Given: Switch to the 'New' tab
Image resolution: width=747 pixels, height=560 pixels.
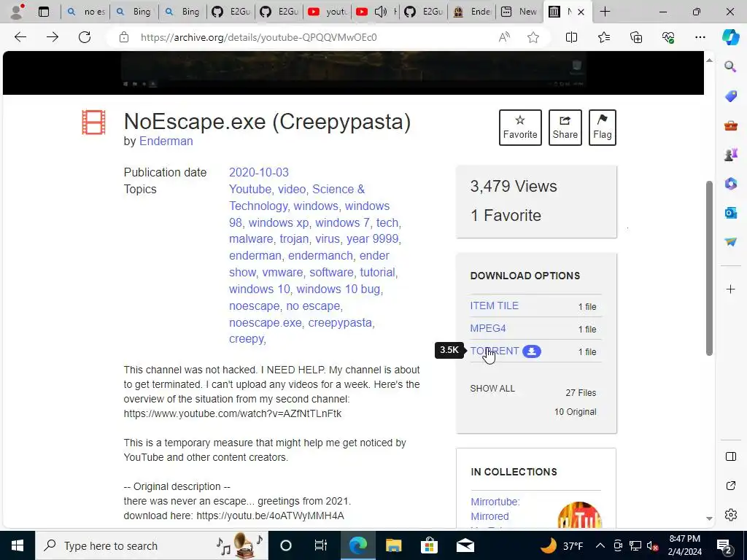Looking at the screenshot, I should tap(519, 12).
